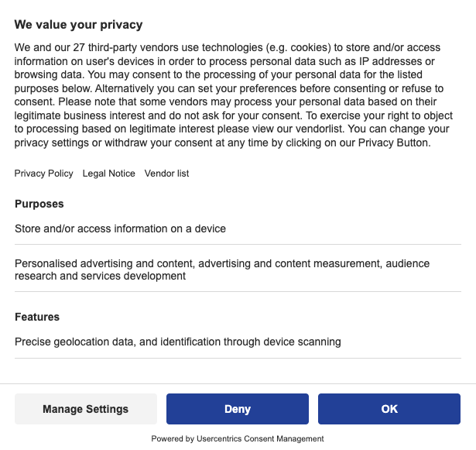The height and width of the screenshot is (450, 476).
Task: Click the Deny button
Action: tap(238, 409)
